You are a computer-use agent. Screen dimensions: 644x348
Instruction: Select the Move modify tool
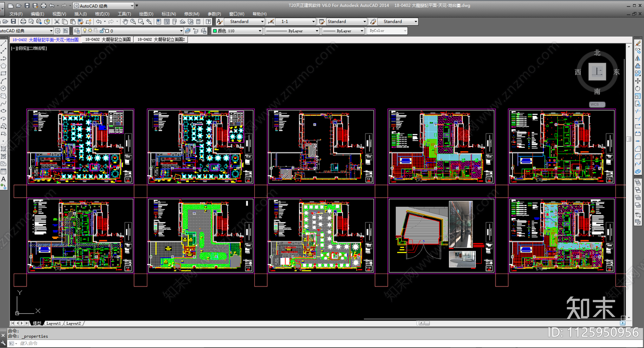638,81
